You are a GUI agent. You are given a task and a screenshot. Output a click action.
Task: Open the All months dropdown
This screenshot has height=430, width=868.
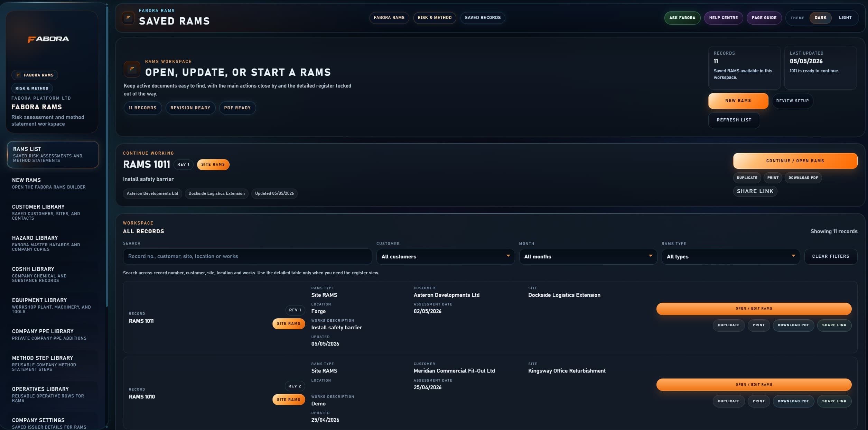588,257
